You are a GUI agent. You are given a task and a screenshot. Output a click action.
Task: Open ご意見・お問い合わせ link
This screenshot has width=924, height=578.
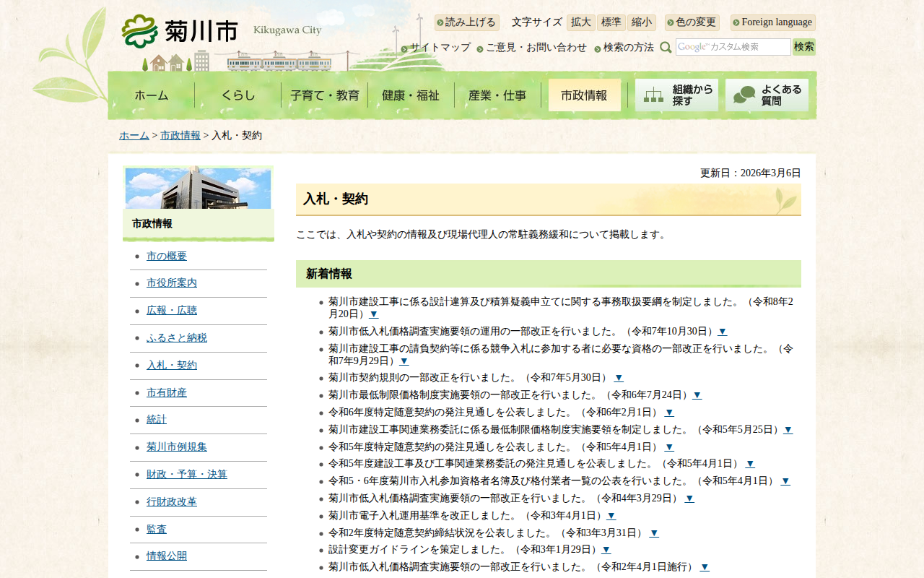coord(536,48)
